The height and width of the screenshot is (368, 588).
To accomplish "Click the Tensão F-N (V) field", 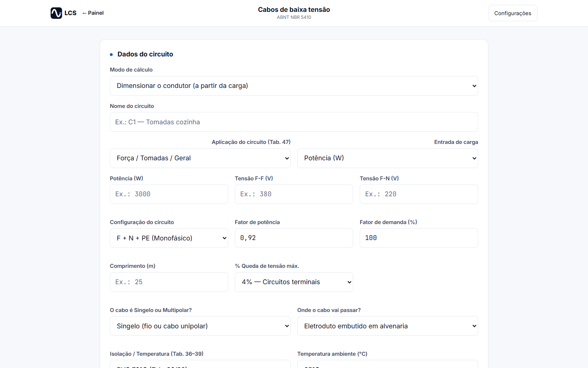I will coord(419,194).
